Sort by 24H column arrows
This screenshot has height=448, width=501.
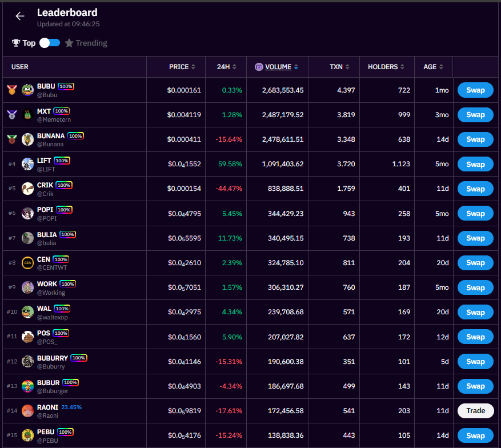tap(234, 67)
